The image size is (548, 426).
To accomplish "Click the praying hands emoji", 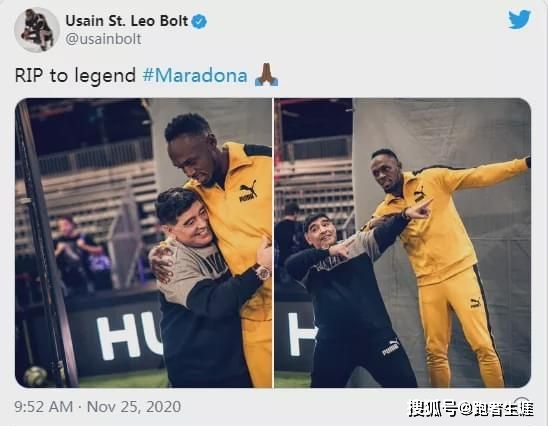I will 266,75.
